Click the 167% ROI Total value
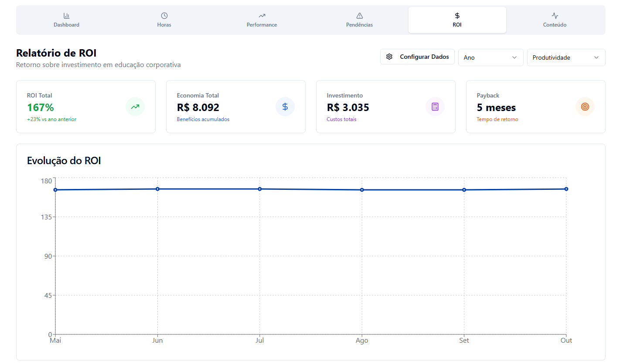Screen dimensions: 623x364 [x=41, y=108]
